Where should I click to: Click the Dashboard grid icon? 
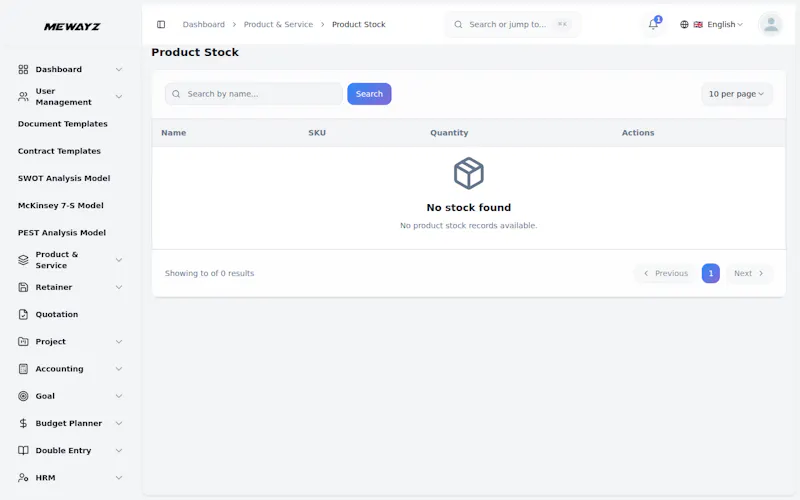(23, 69)
